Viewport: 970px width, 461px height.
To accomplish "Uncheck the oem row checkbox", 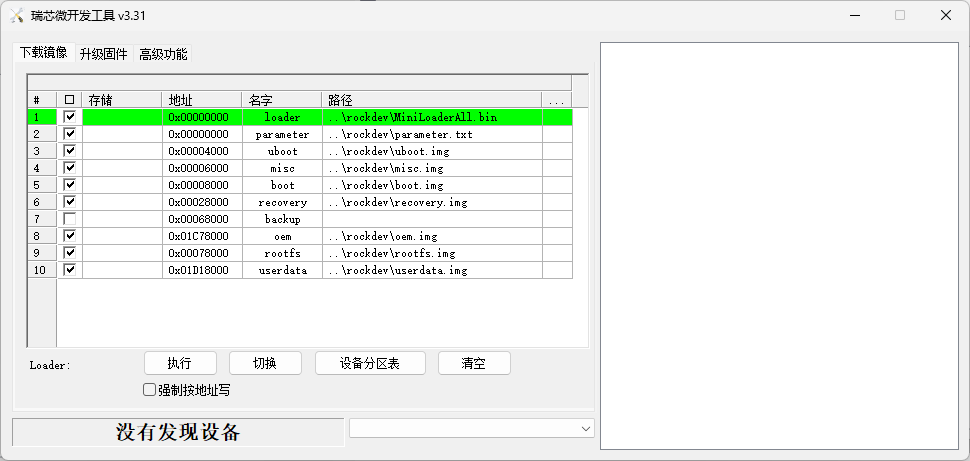I will coord(70,236).
